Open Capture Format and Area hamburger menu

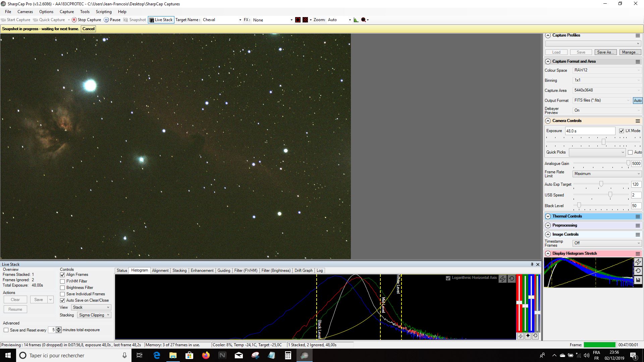638,62
